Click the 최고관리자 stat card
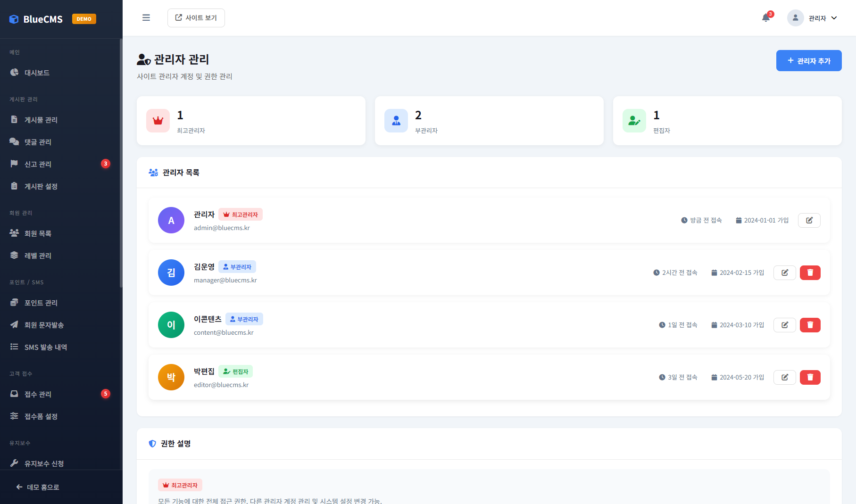The height and width of the screenshot is (504, 856). click(x=250, y=121)
